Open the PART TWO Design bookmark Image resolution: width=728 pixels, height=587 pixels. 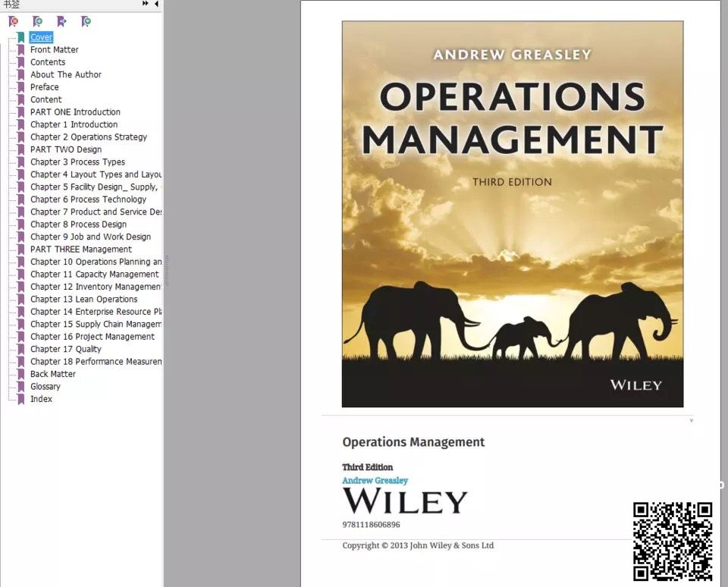tap(65, 149)
